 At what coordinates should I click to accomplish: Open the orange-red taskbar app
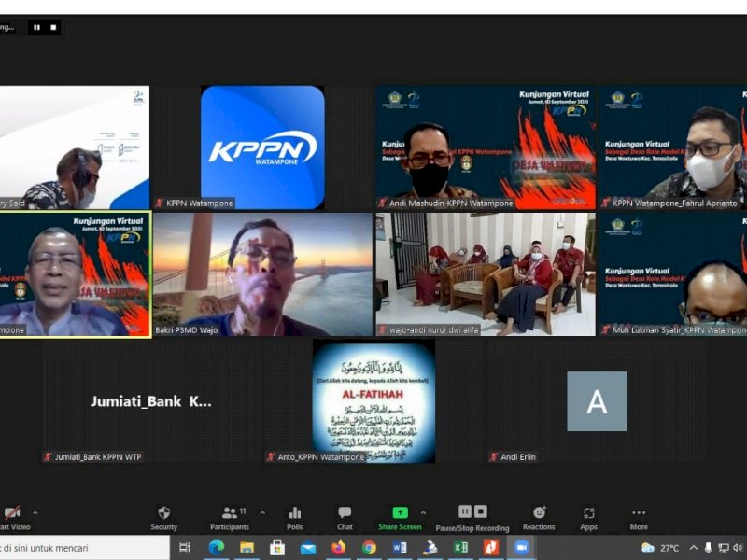pos(491,548)
